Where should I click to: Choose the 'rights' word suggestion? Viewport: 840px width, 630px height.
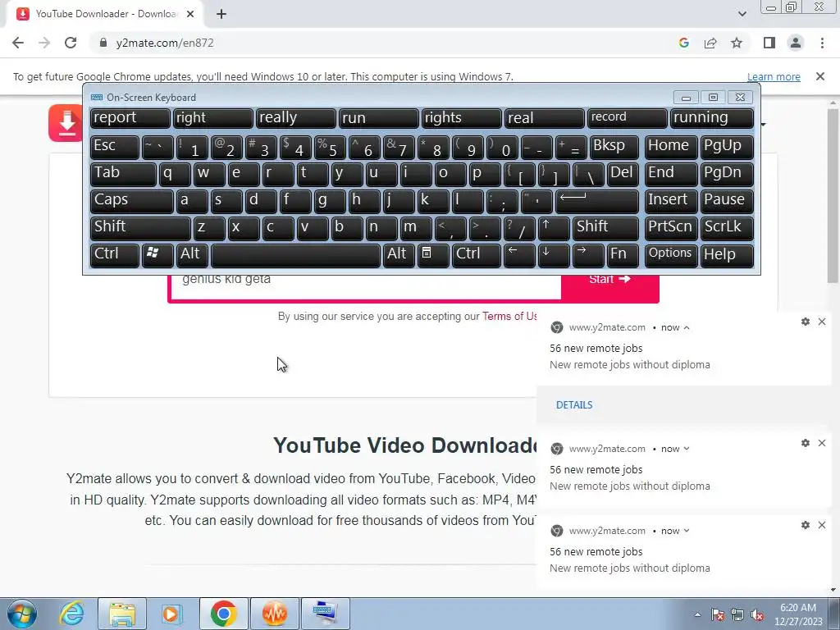tap(461, 118)
